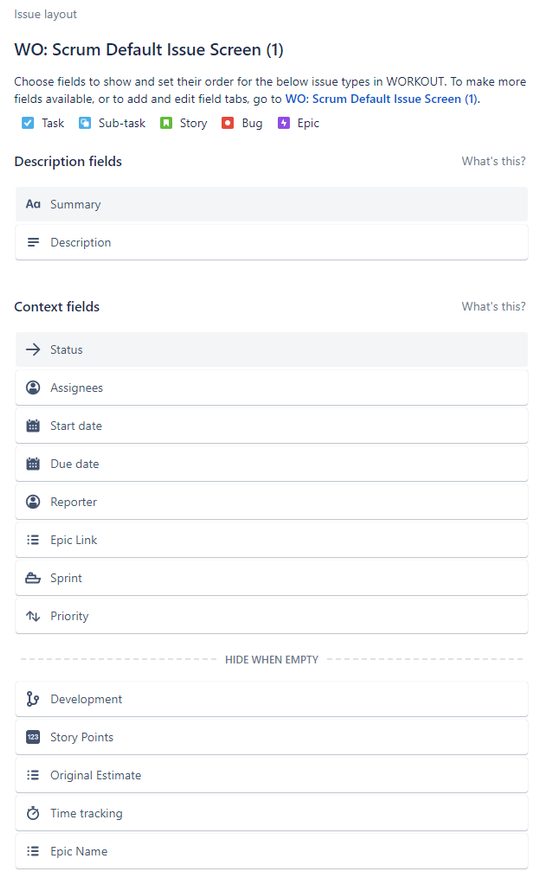Viewport: 553px width, 884px height.
Task: Select the Original Estimate field row
Action: (272, 775)
